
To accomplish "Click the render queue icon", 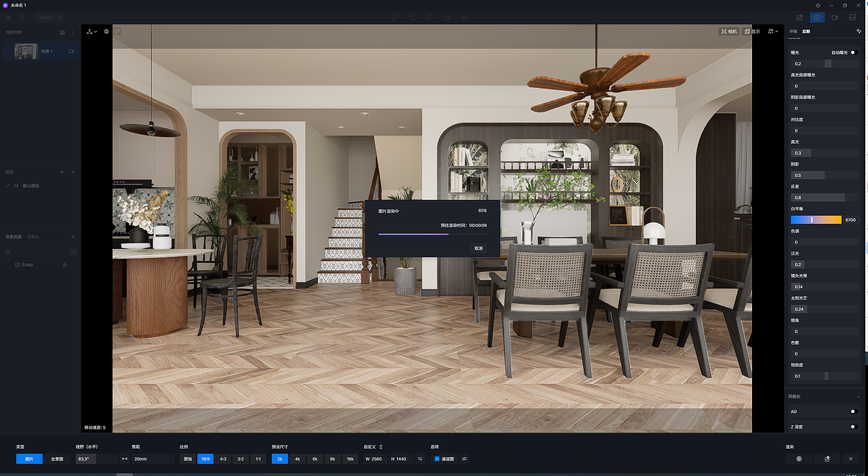I will pyautogui.click(x=827, y=459).
